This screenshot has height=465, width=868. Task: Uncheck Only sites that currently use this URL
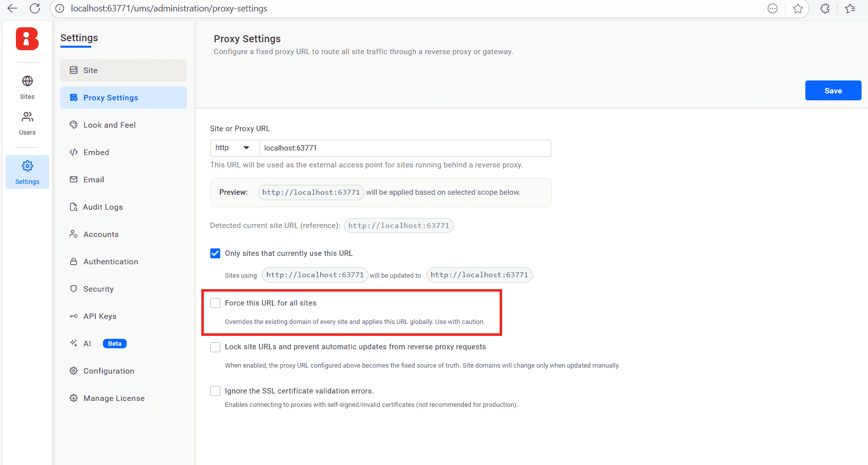pyautogui.click(x=215, y=253)
